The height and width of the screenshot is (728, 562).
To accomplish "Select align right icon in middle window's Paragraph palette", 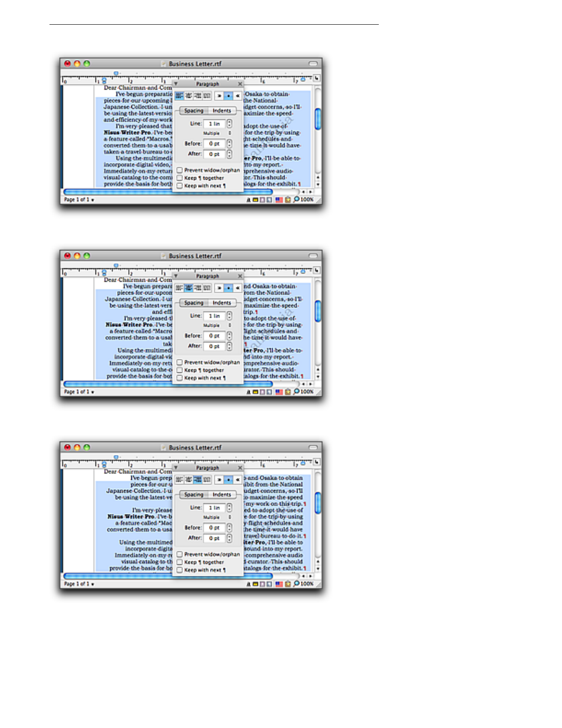I will click(198, 288).
